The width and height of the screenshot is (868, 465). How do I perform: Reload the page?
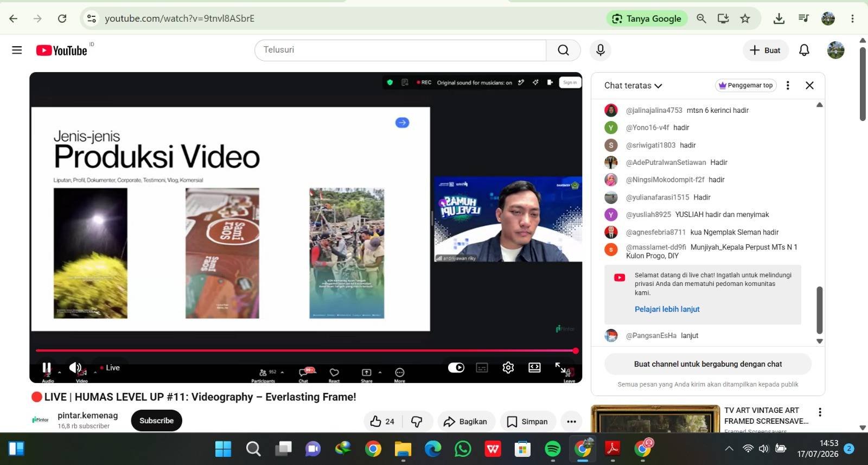pyautogui.click(x=62, y=18)
